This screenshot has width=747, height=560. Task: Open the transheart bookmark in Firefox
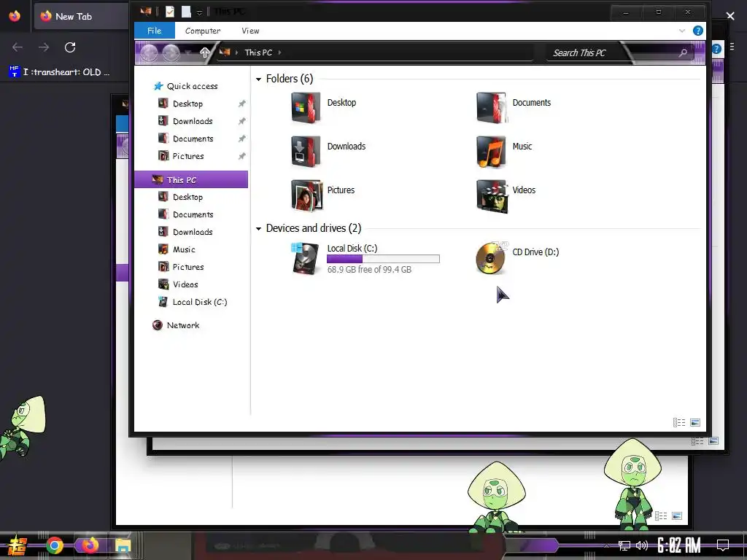pos(60,72)
